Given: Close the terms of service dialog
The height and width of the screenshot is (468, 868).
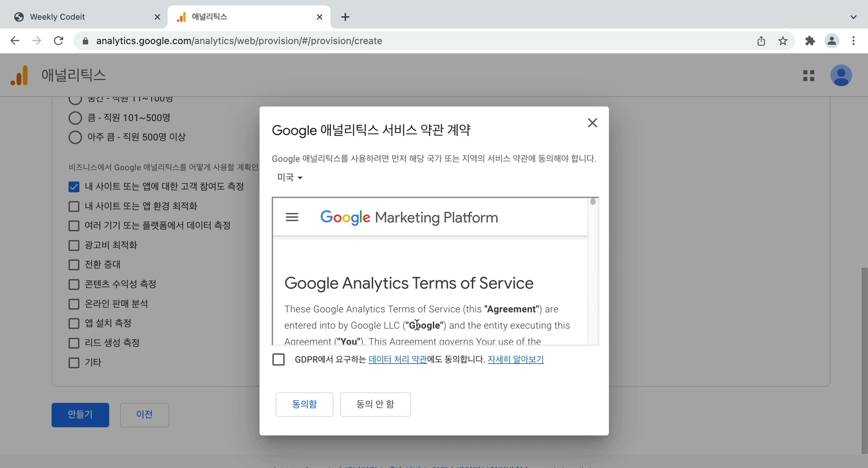Looking at the screenshot, I should tap(592, 123).
